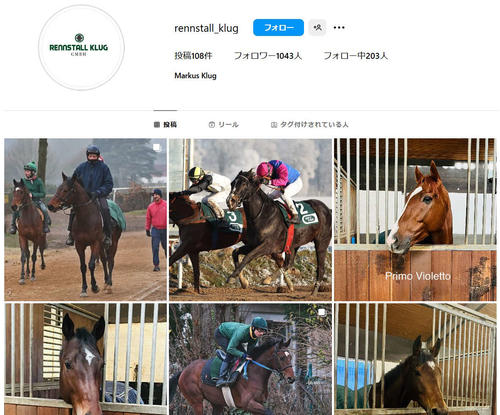Open the Primo Violetto chestnut horse post
The width and height of the screenshot is (500, 415).
415,219
